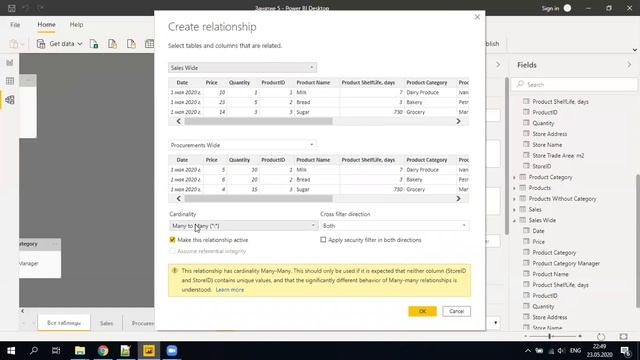Check the StoreID field checkbox
The image size is (640, 360).
526,166
